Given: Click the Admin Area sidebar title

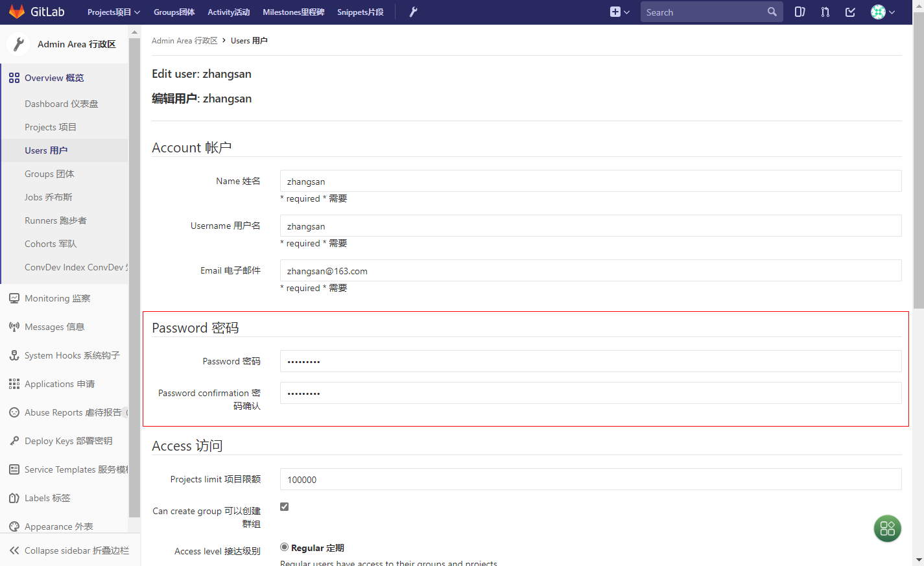Looking at the screenshot, I should click(77, 44).
